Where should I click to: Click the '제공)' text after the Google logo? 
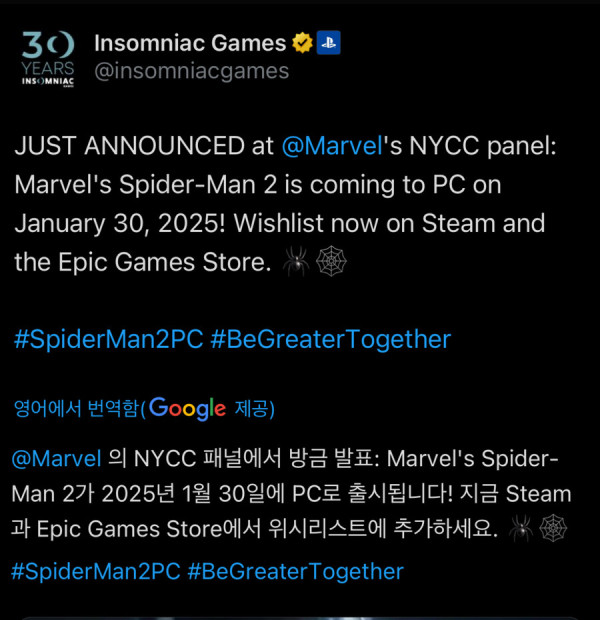point(255,408)
